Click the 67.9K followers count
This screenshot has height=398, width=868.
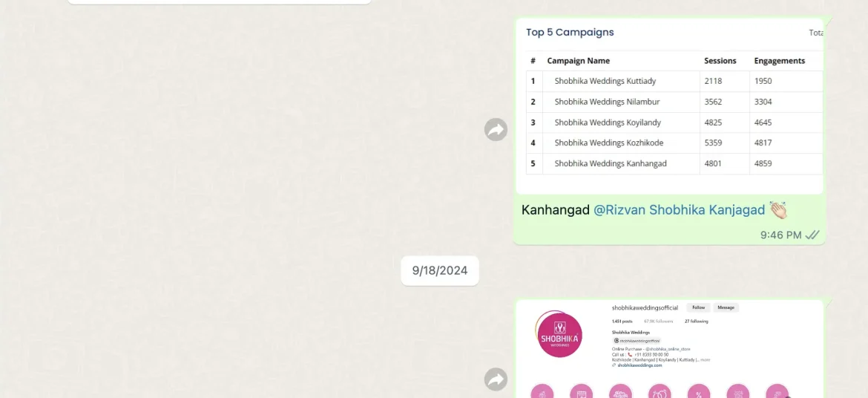click(658, 322)
